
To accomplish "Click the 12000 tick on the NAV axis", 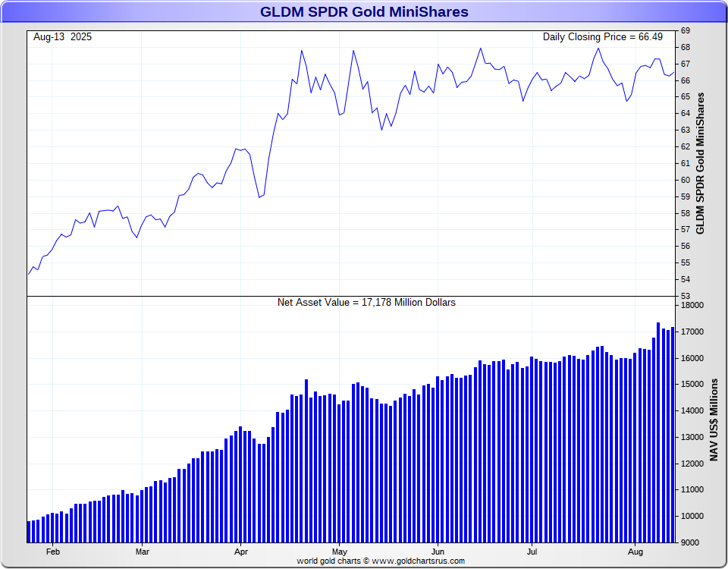I will (692, 464).
